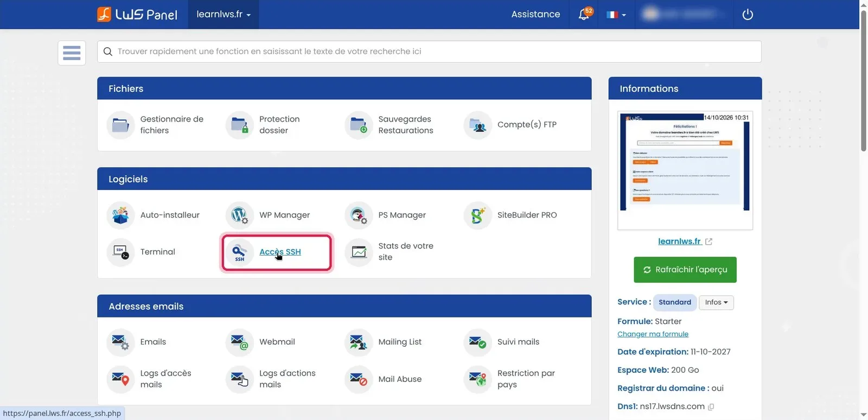Click the power logout icon
The height and width of the screenshot is (420, 868).
pos(748,15)
